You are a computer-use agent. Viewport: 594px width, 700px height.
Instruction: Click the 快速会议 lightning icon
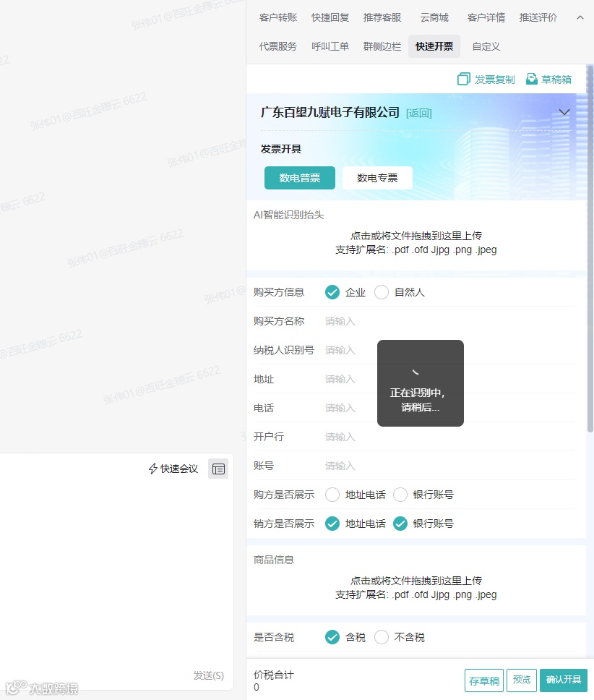click(x=153, y=469)
